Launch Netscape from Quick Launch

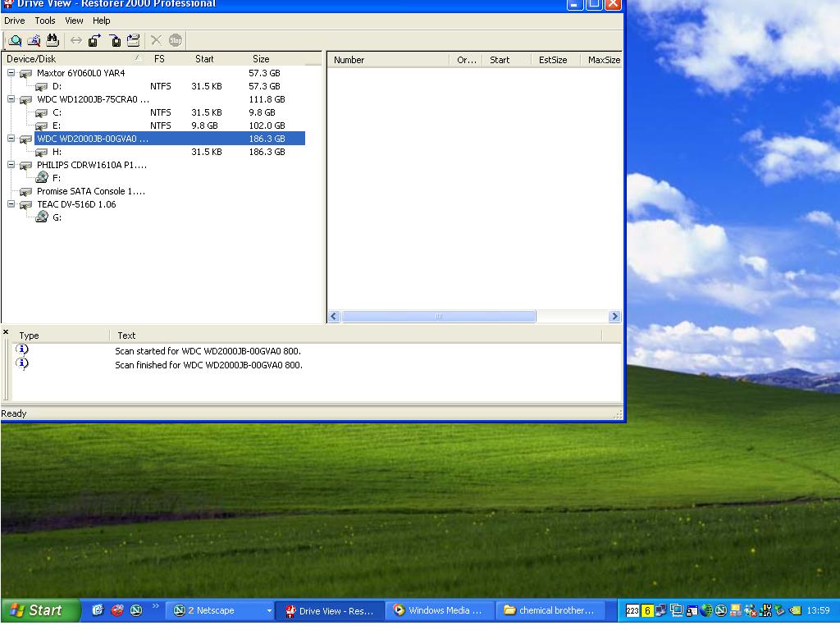click(x=137, y=610)
